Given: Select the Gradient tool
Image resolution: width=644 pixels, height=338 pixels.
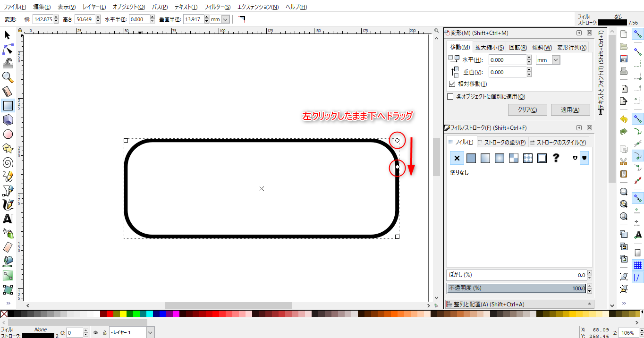Looking at the screenshot, I should point(8,275).
